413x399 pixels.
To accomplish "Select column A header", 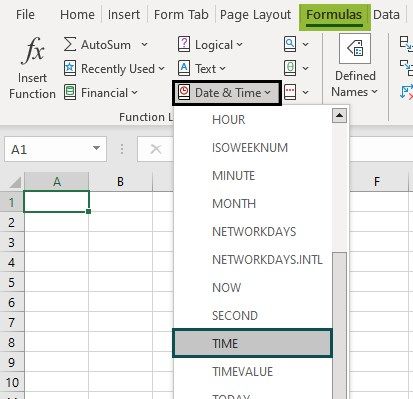I will tap(57, 182).
